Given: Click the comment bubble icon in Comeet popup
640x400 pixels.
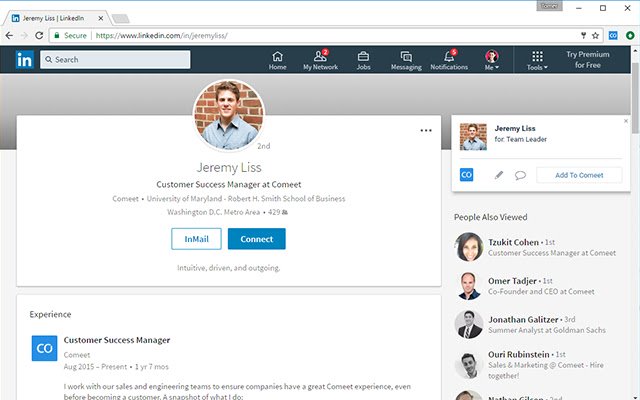Looking at the screenshot, I should click(x=520, y=175).
